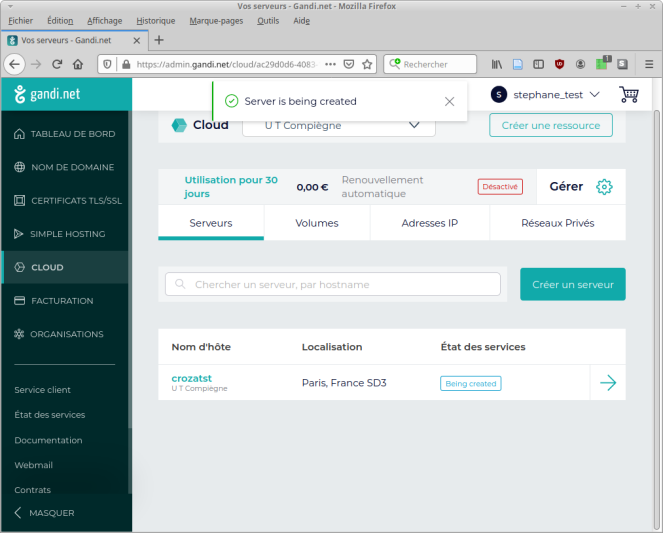The width and height of the screenshot is (663, 533).
Task: Click the page vertical scrollbar
Action: [657, 319]
